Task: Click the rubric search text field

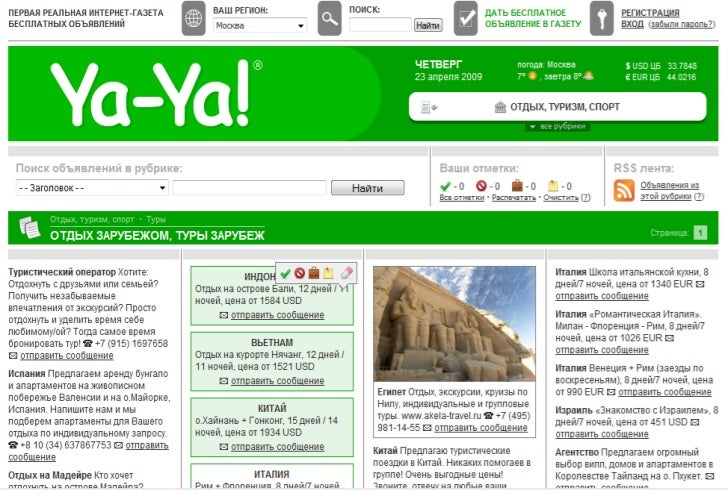Action: click(x=250, y=188)
